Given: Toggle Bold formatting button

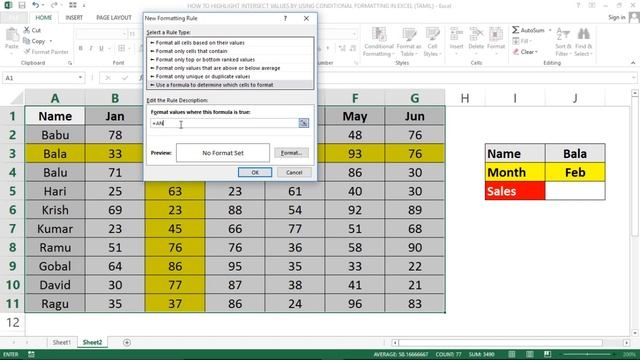Looking at the screenshot, I should click(x=80, y=48).
